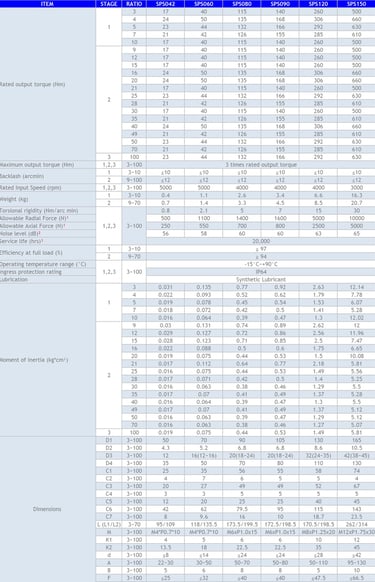Select the '95/109' length cell

point(166,524)
